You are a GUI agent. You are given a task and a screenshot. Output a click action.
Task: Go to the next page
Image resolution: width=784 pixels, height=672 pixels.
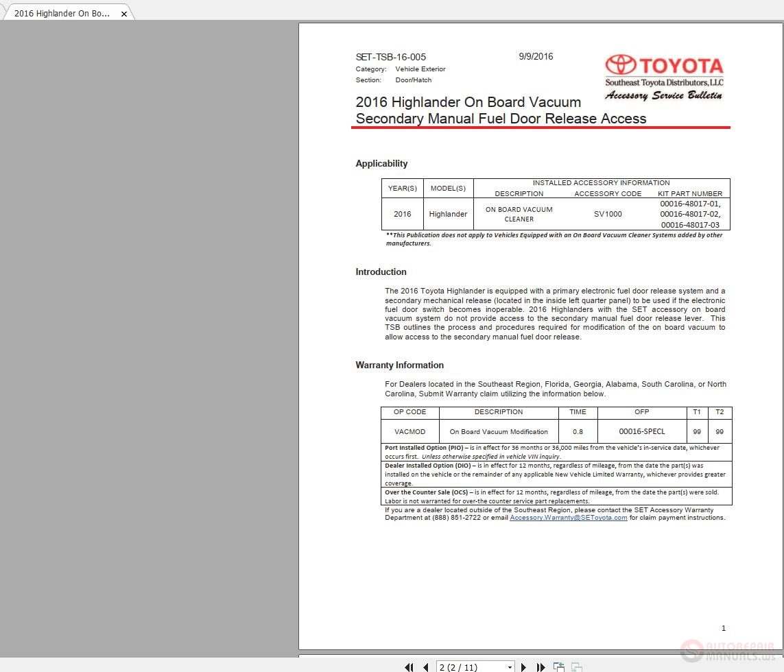pos(523,667)
